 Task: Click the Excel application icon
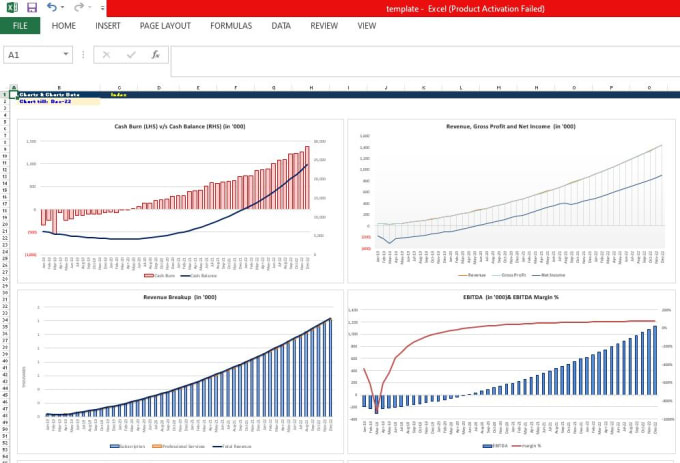point(12,7)
